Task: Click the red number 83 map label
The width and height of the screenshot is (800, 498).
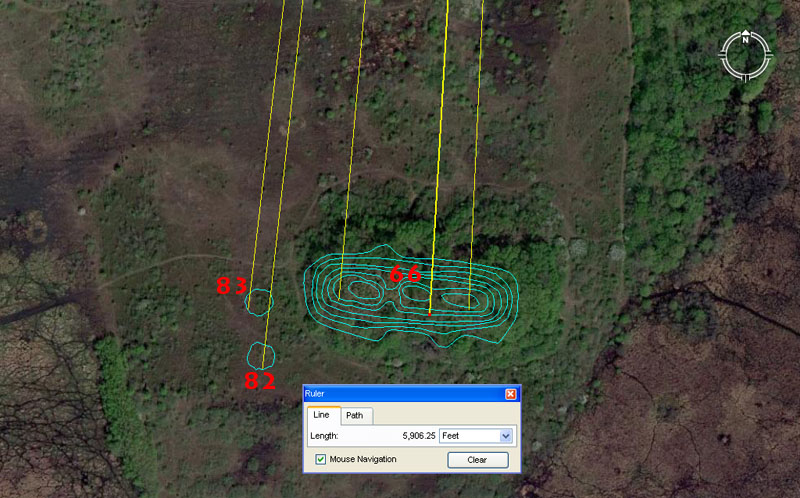Action: point(231,287)
